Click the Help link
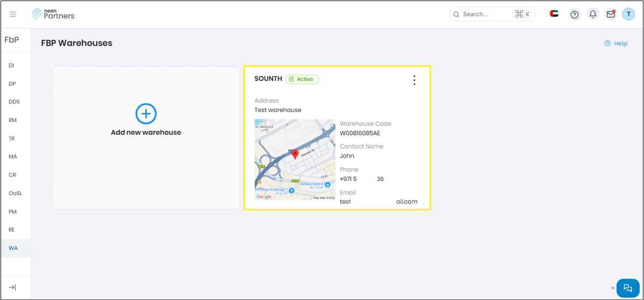 coord(616,44)
